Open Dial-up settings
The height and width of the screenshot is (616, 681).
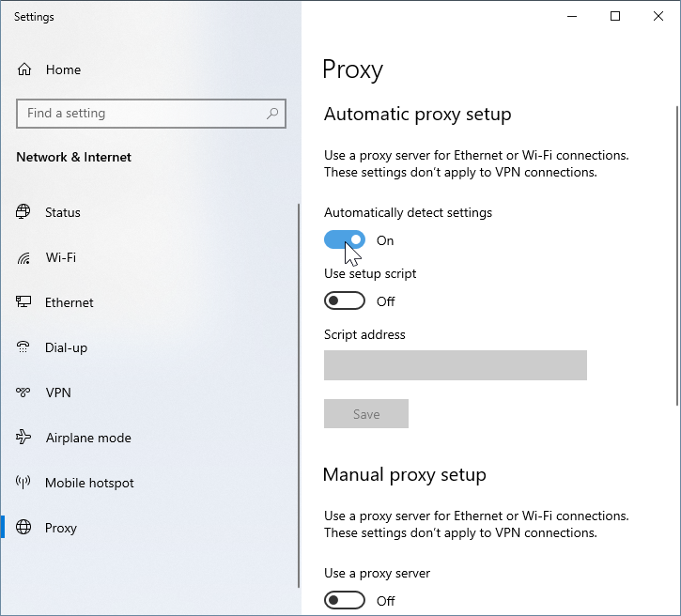[66, 347]
